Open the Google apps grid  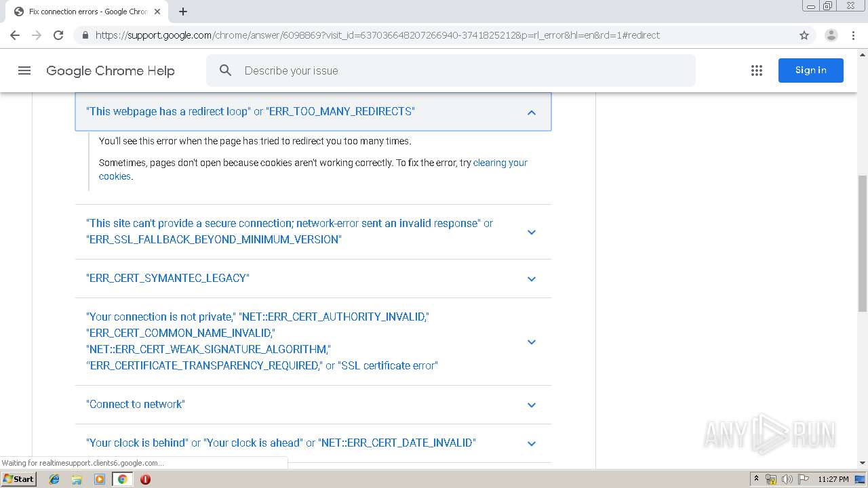[x=757, y=70]
